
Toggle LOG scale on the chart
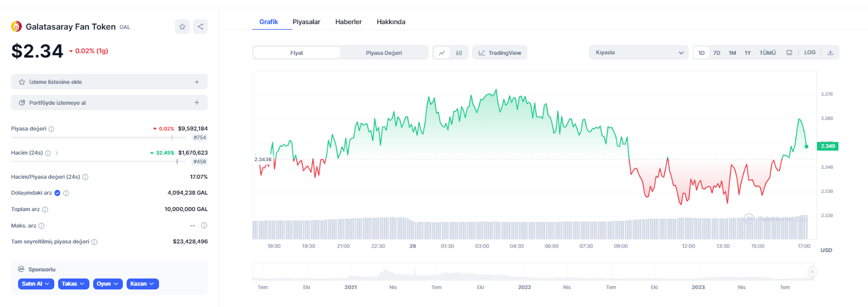coord(810,53)
